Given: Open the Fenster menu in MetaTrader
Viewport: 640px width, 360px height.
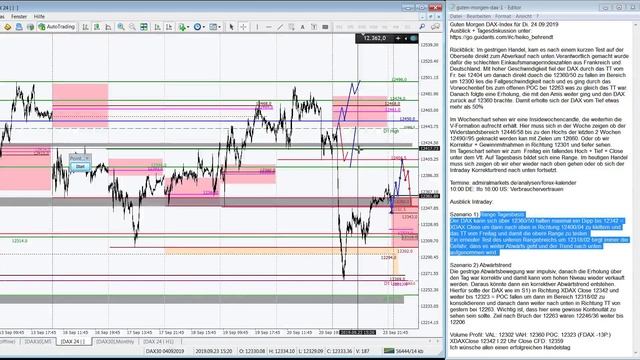Looking at the screenshot, I should point(19,16).
